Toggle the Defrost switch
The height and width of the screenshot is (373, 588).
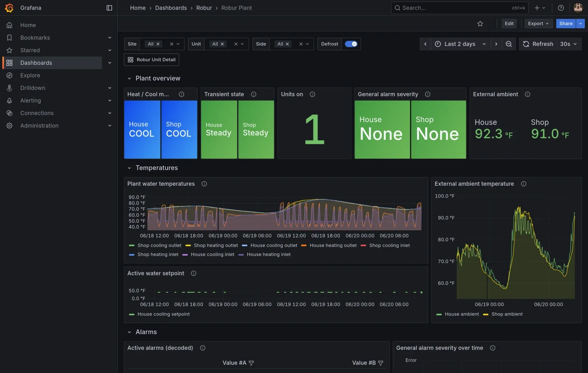(351, 44)
